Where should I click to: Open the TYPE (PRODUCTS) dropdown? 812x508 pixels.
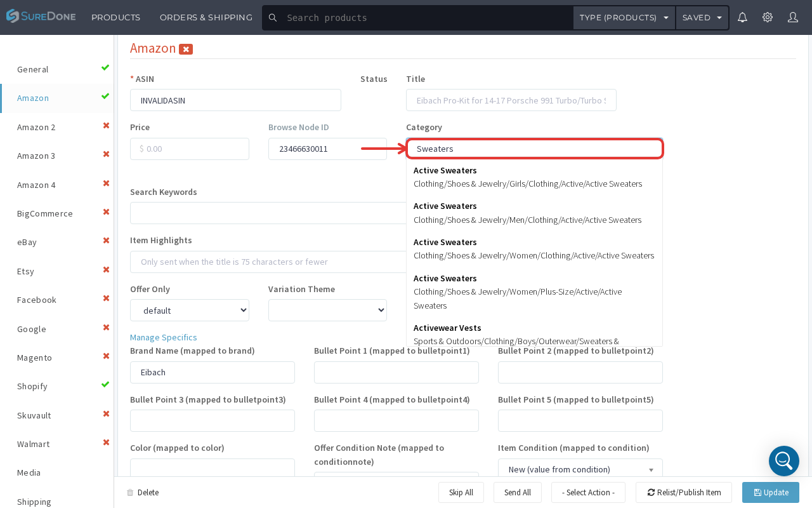(624, 18)
